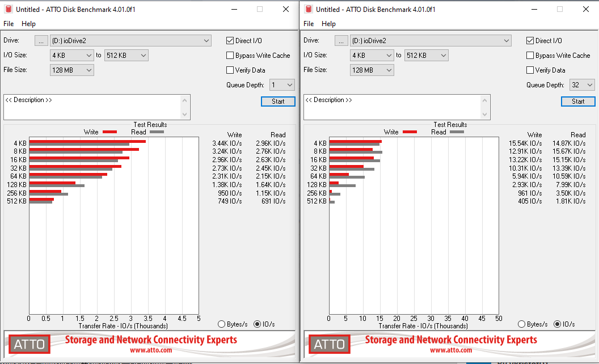Click the 128 KB row label in the left window chart

pyautogui.click(x=17, y=184)
